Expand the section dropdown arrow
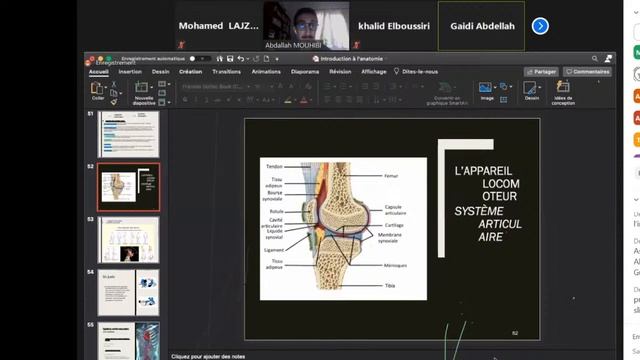 pyautogui.click(x=169, y=102)
